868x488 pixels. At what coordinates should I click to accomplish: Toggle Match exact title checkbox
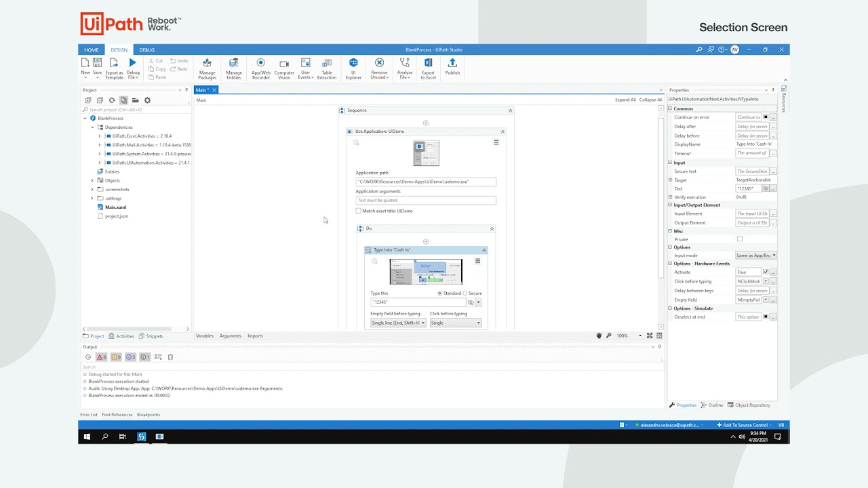pyautogui.click(x=359, y=211)
